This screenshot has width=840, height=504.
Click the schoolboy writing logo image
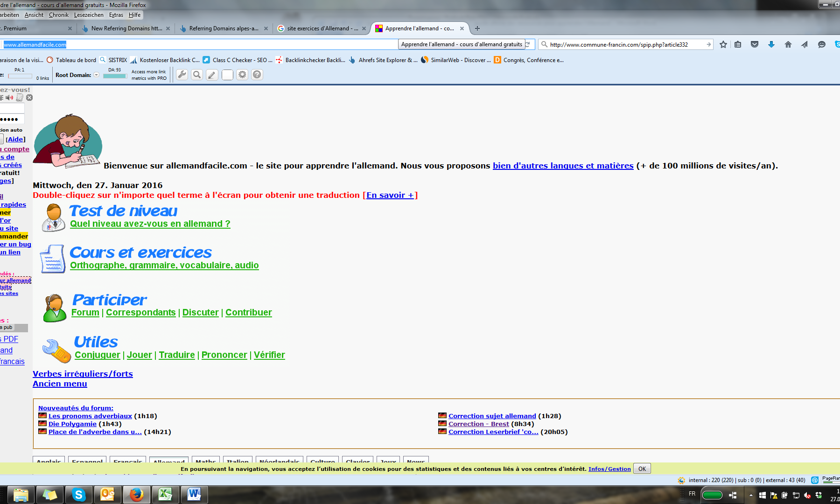tap(68, 141)
